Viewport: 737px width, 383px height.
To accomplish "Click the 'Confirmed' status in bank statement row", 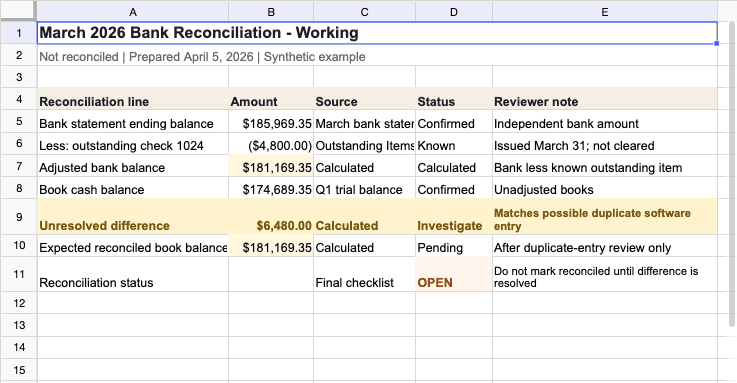I will tap(454, 121).
